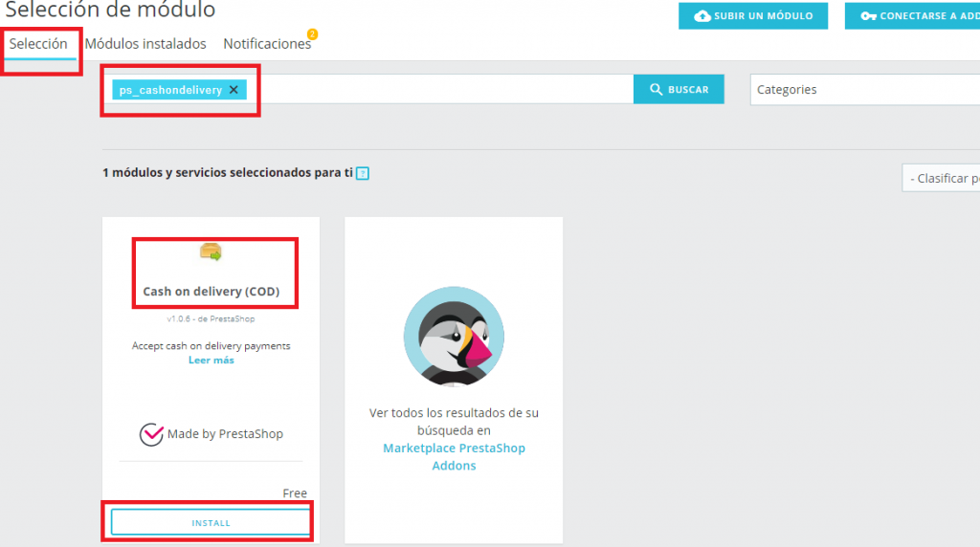This screenshot has width=980, height=547.
Task: Click the Cash on delivery (COD) title
Action: 211,292
